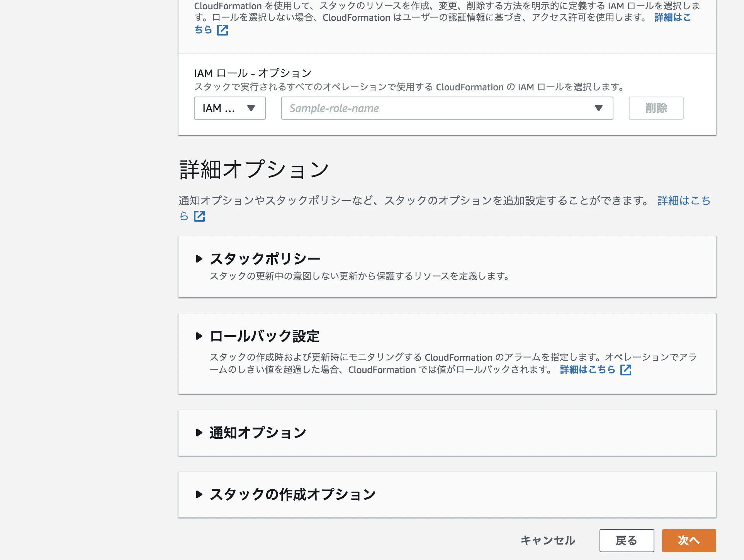Open 詳細はこちら link in IAM permissions description
This screenshot has height=560, width=744.
pyautogui.click(x=673, y=17)
